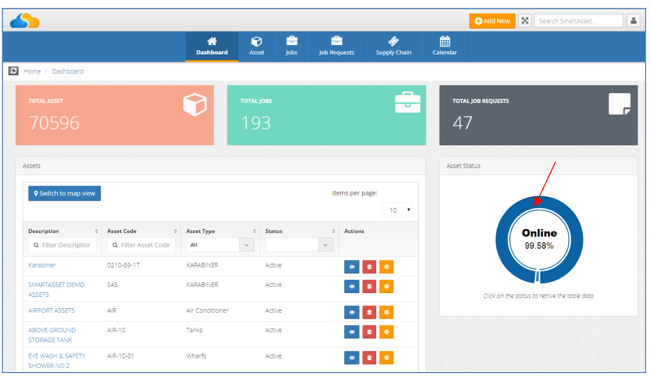View Karabiner asset with blue eye icon
Image resolution: width=651 pixels, height=377 pixels.
(352, 267)
